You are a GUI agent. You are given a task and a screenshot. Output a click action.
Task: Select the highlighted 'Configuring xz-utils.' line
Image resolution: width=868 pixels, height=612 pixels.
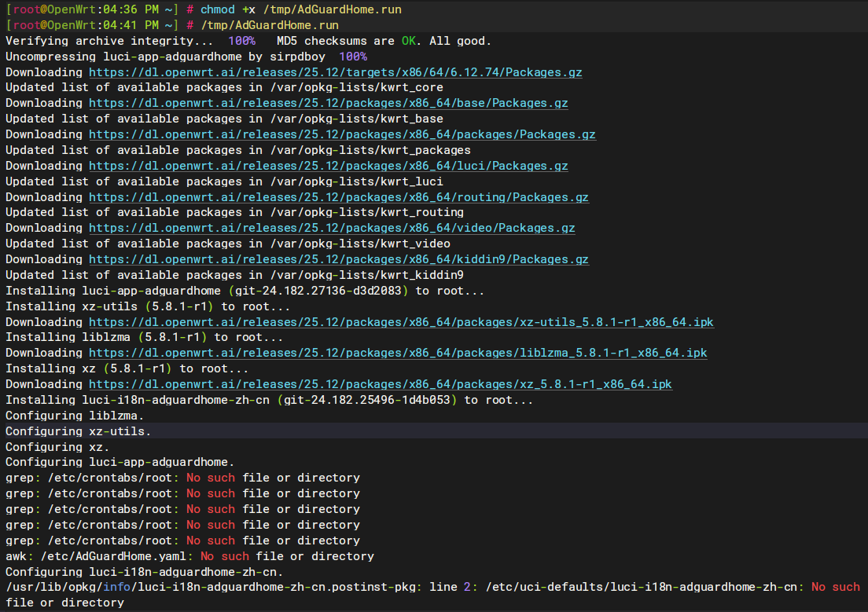[79, 431]
